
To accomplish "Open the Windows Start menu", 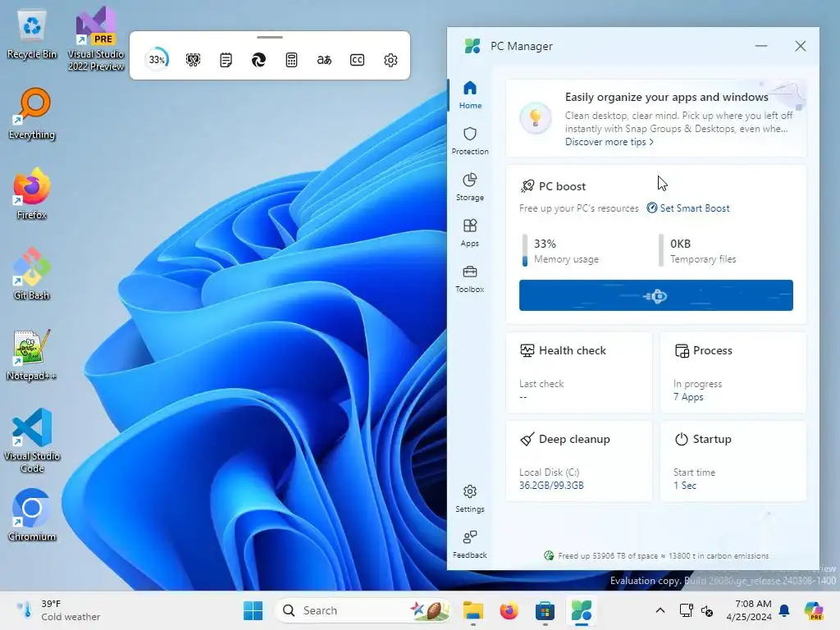I will point(253,610).
